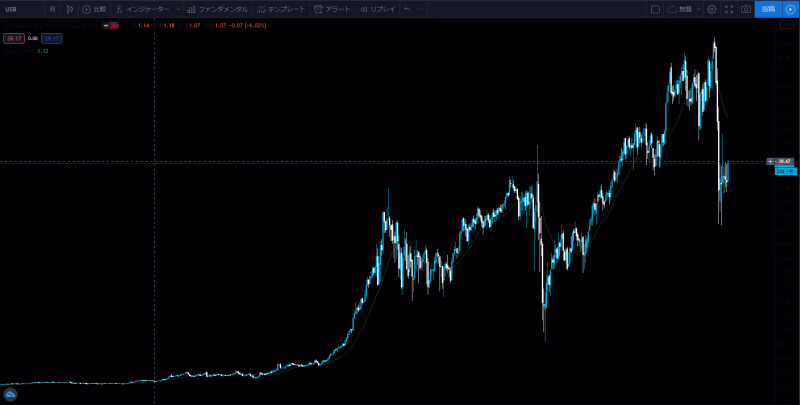Click the blue 投稿 publish button

tap(767, 9)
